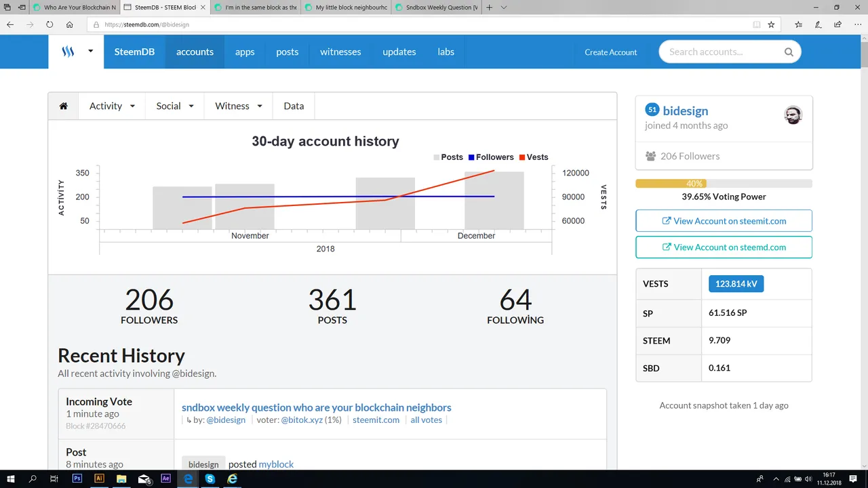Click the Create Account link
The width and height of the screenshot is (868, 488).
pos(611,52)
